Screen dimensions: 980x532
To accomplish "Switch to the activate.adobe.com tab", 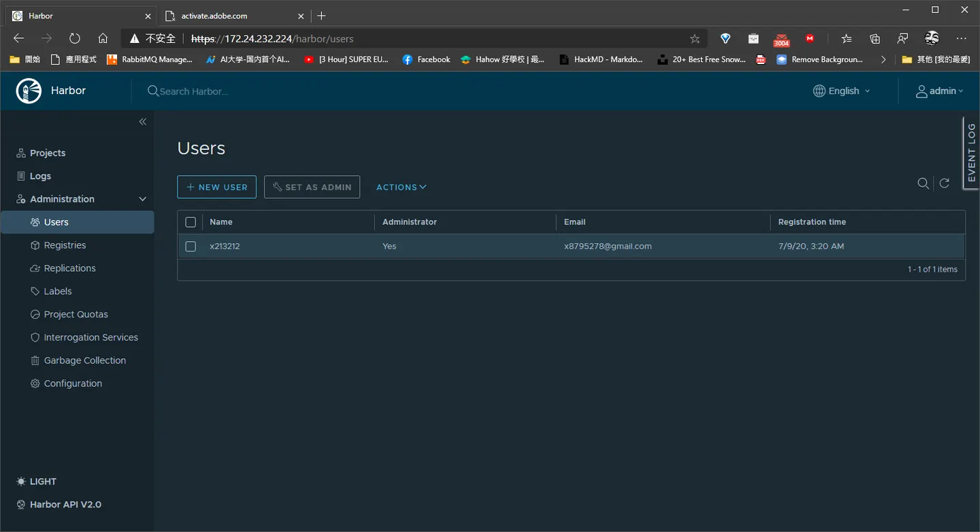I will (x=233, y=16).
